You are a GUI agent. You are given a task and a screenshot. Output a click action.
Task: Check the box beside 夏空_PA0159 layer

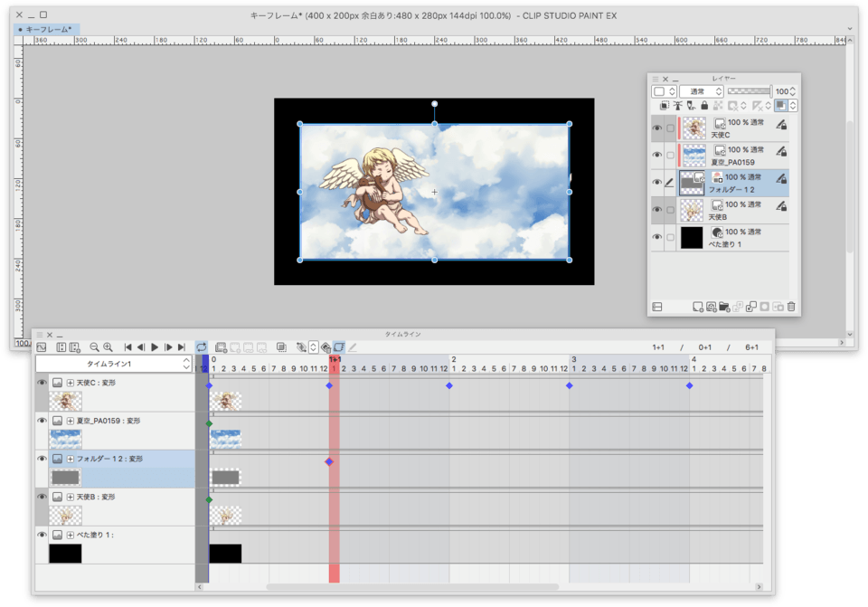[x=670, y=156]
